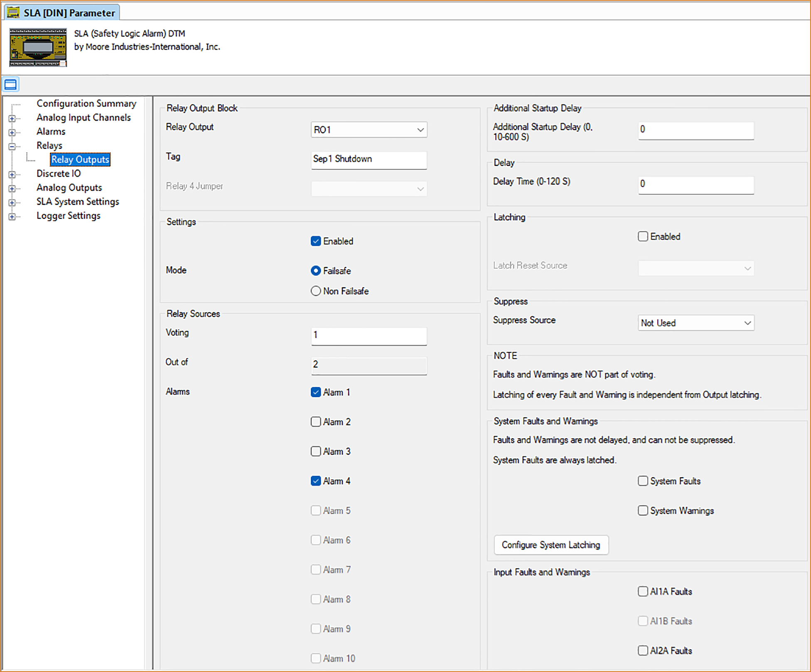This screenshot has width=811, height=672.
Task: Click Configure System Latching button
Action: pyautogui.click(x=550, y=544)
